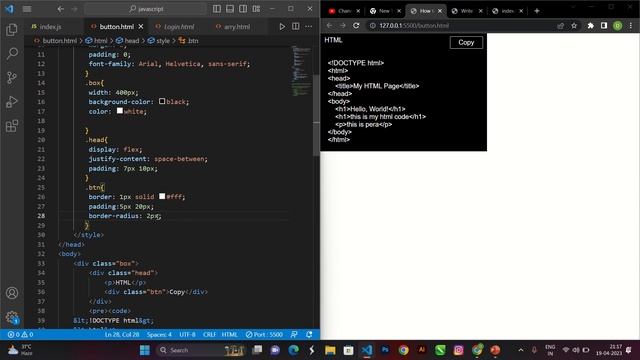The image size is (640, 360).
Task: Toggle the secondary side bar layout icon
Action: (243, 9)
